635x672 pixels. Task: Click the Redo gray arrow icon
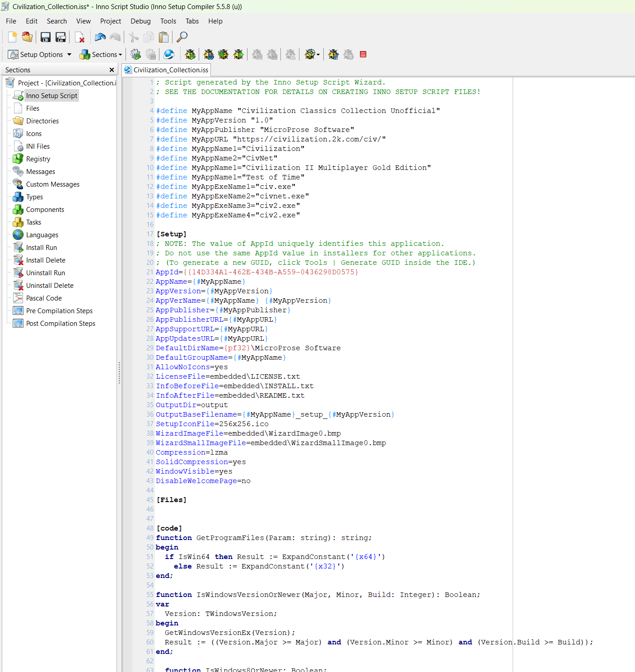coord(115,37)
